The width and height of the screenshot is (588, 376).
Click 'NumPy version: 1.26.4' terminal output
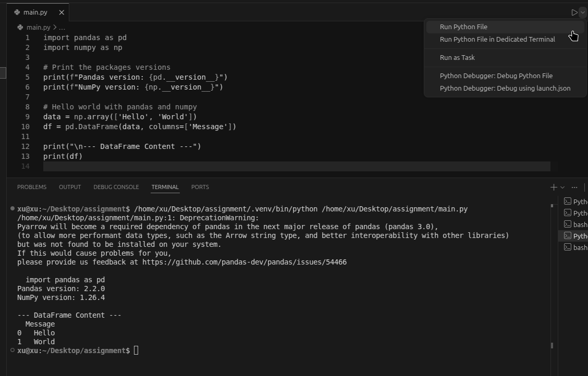pos(61,298)
